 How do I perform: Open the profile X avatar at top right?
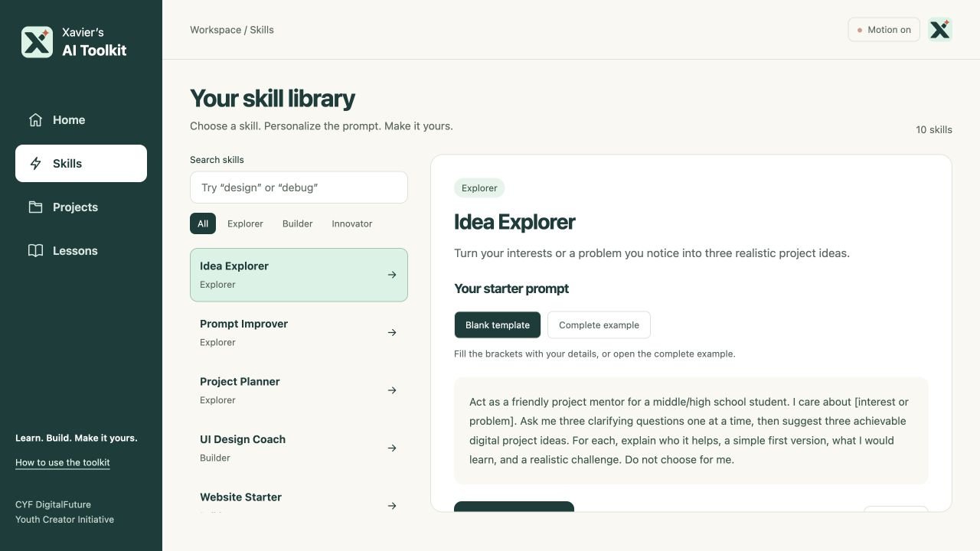[939, 30]
